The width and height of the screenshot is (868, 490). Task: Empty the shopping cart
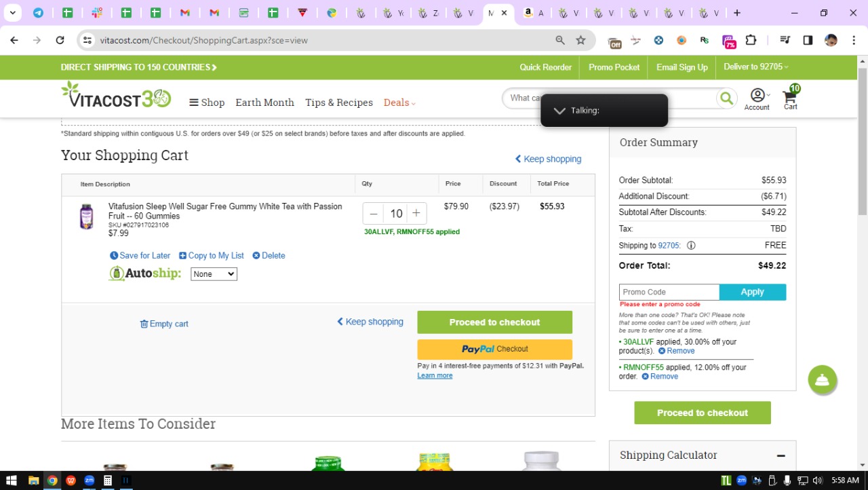164,324
